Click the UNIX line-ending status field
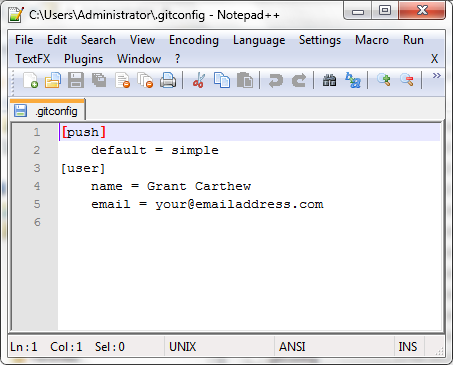 219,347
